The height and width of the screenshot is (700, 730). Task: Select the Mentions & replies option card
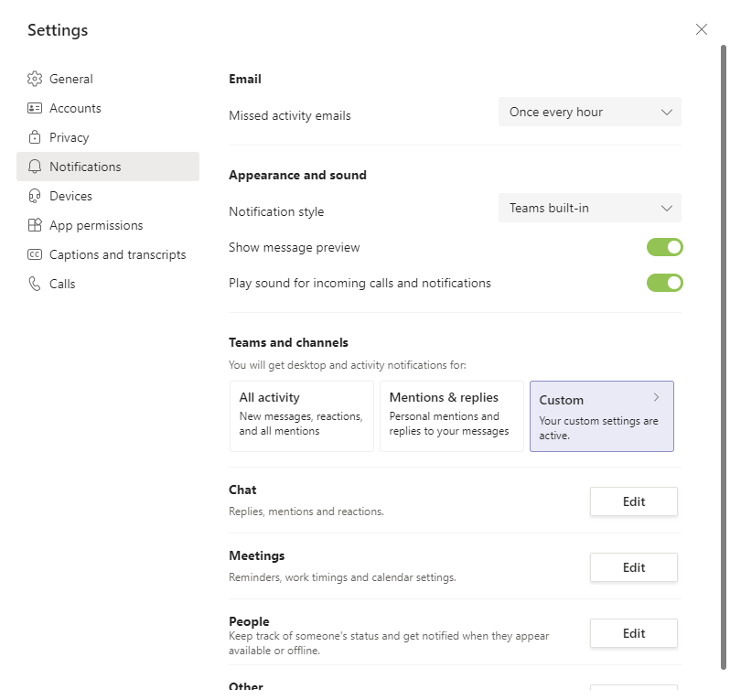(x=452, y=416)
